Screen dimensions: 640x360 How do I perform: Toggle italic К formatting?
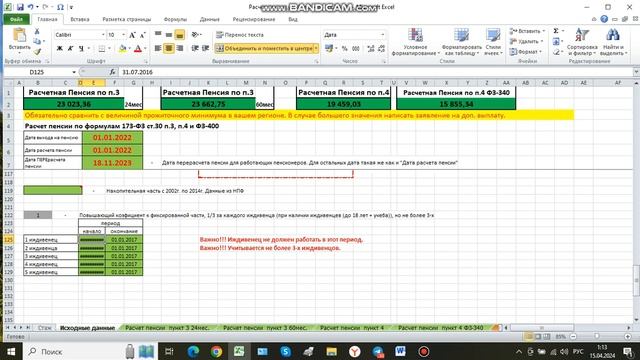point(70,49)
